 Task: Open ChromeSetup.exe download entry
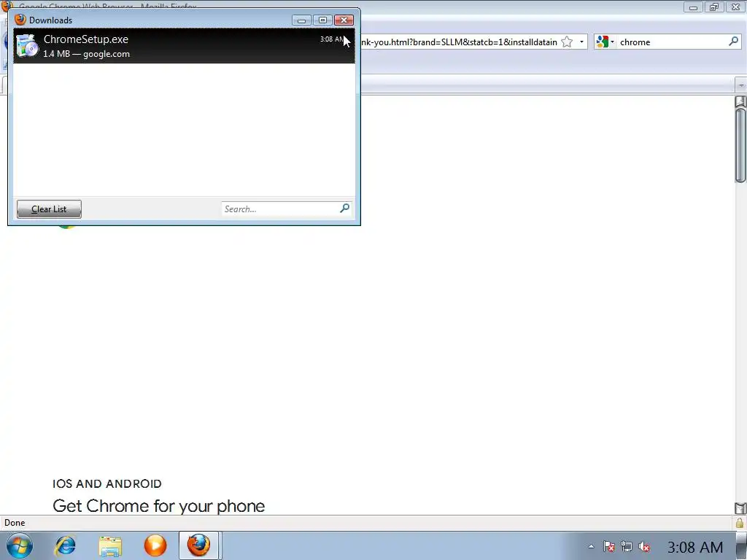pos(184,46)
